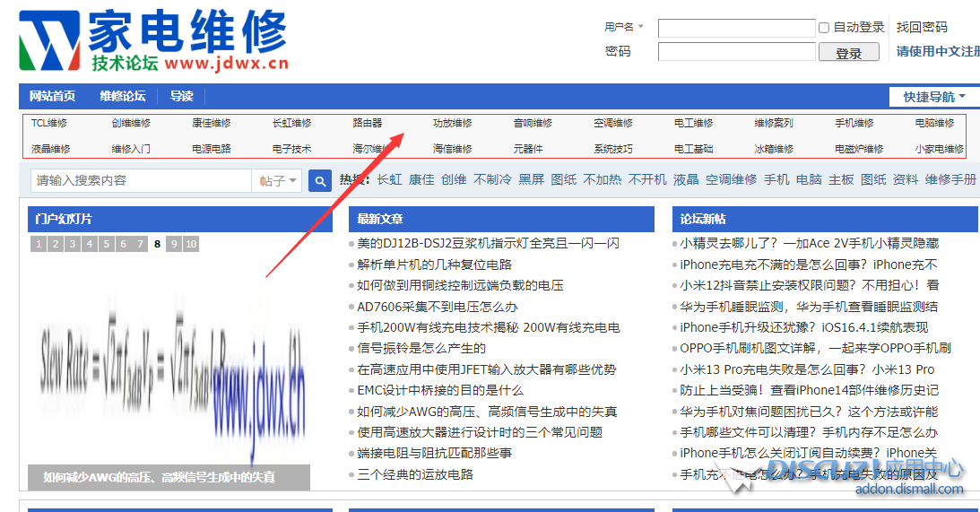Click the blue magnifier search button
The height and width of the screenshot is (512, 980).
coord(320,181)
